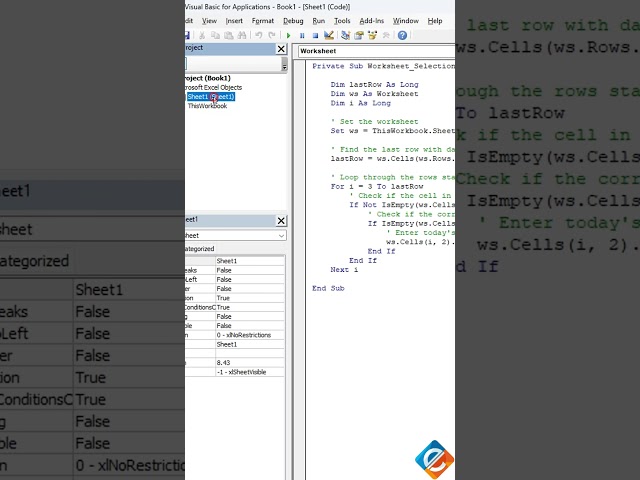640x480 pixels.
Task: Select ThisWorkbook in the project tree
Action: [x=207, y=106]
